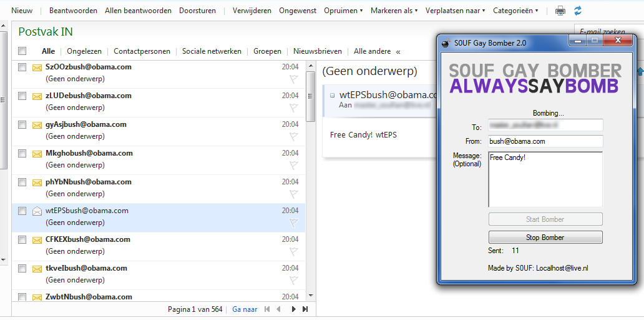Click Doorsturen in the toolbar
This screenshot has height=320, width=644.
pyautogui.click(x=198, y=11)
